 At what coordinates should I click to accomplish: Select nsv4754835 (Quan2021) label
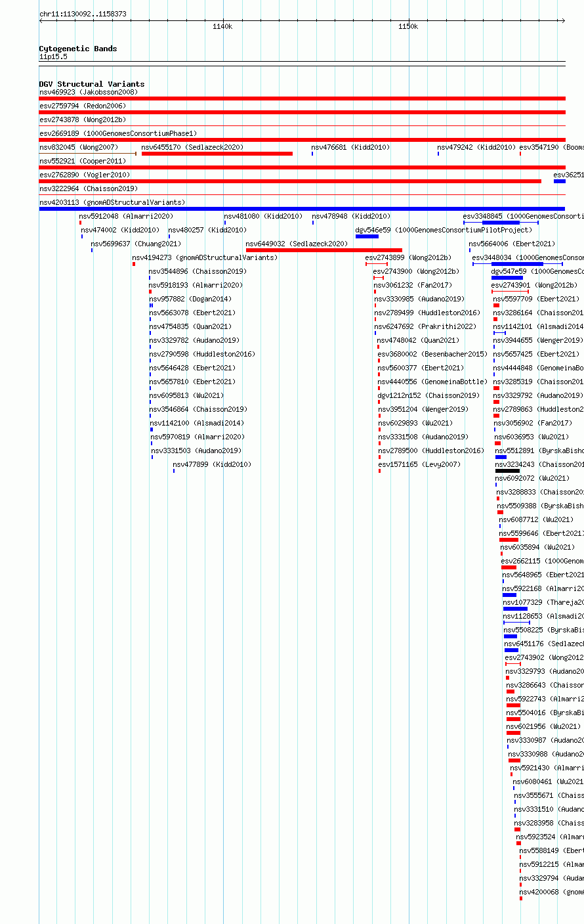(190, 326)
